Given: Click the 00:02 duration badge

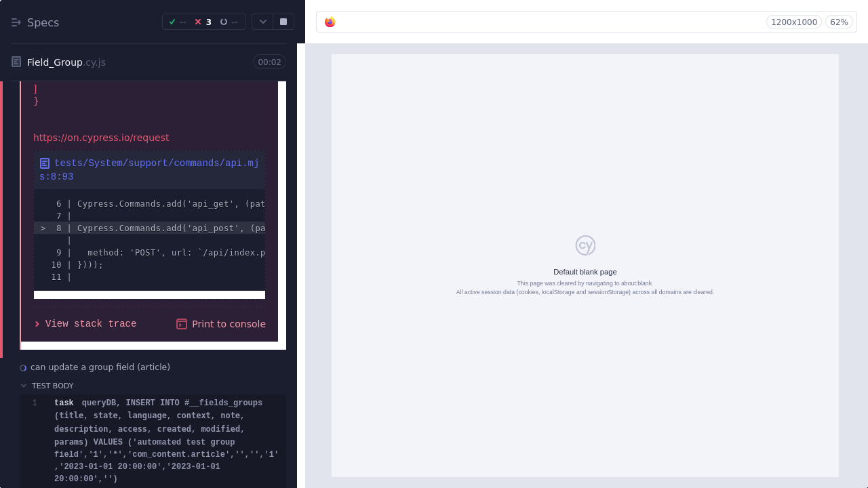Looking at the screenshot, I should [269, 62].
